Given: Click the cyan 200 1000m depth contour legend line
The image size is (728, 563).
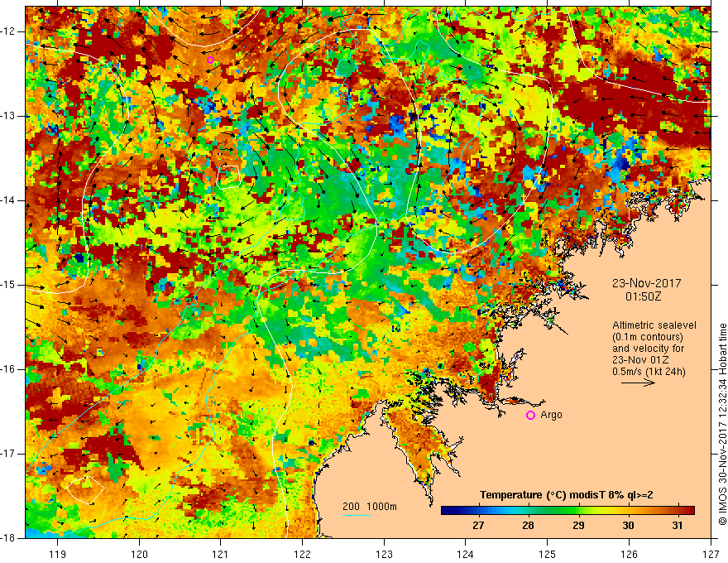Looking at the screenshot, I should 357,515.
